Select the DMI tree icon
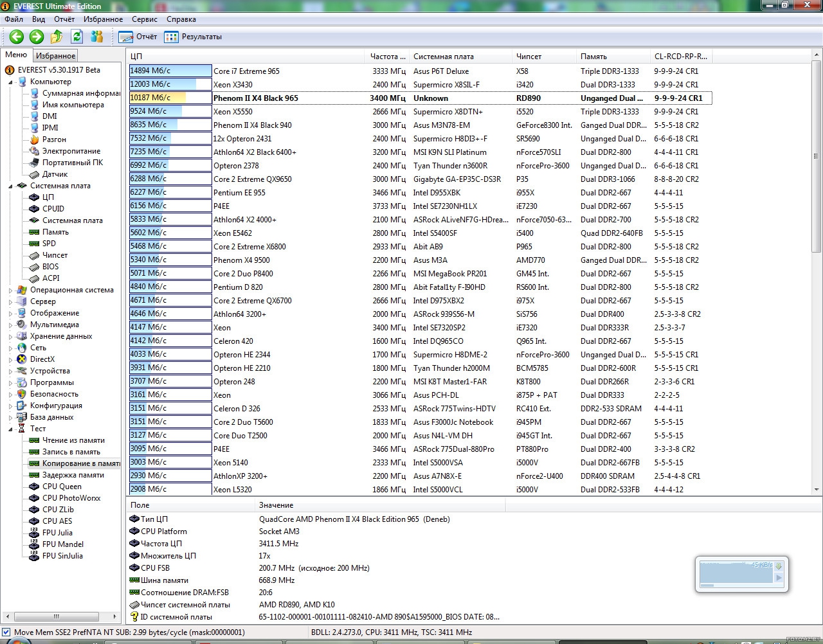Viewport: 823px width, 644px height. (35, 116)
